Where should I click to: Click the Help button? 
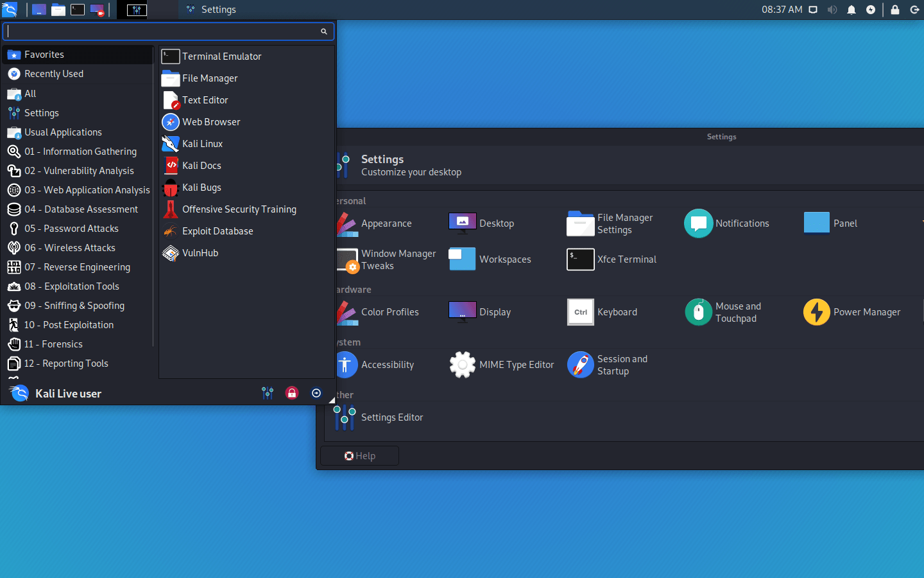coord(360,456)
